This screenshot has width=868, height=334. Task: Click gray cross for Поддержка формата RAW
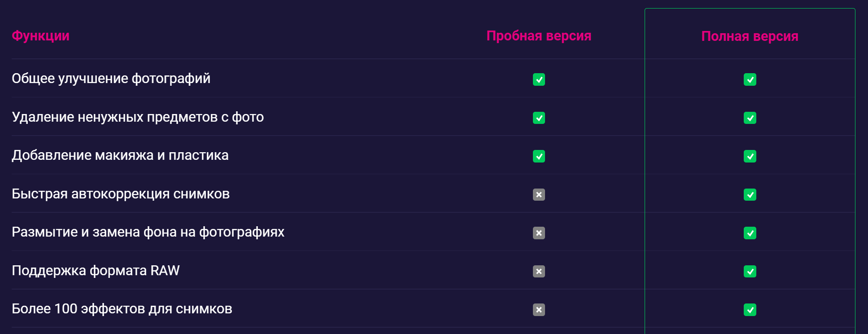539,271
